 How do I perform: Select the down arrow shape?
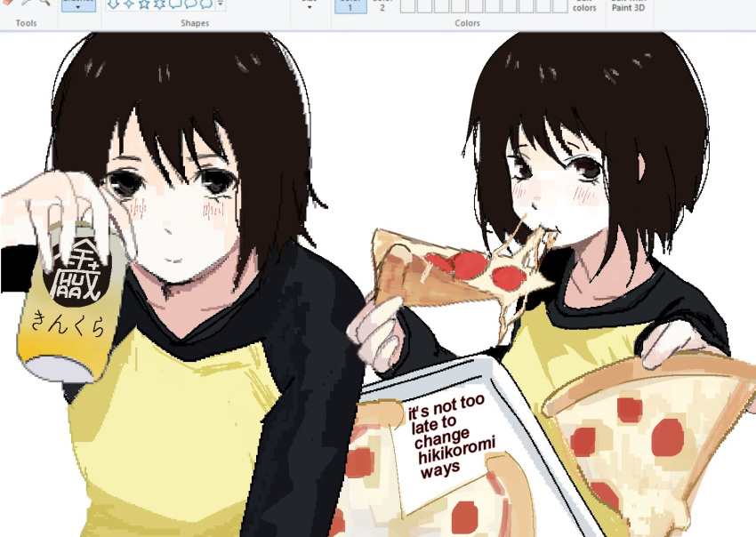click(x=113, y=5)
